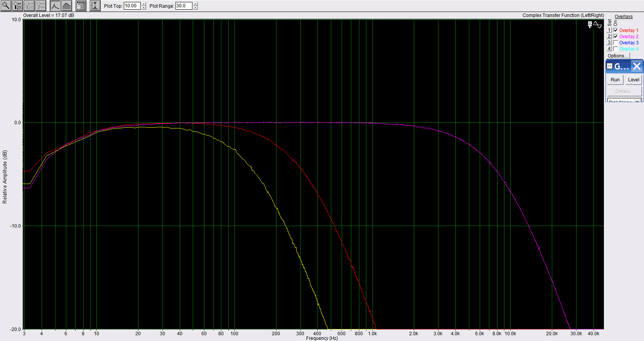644x341 pixels.
Task: Click the vertical auto-scale icon
Action: (x=95, y=6)
